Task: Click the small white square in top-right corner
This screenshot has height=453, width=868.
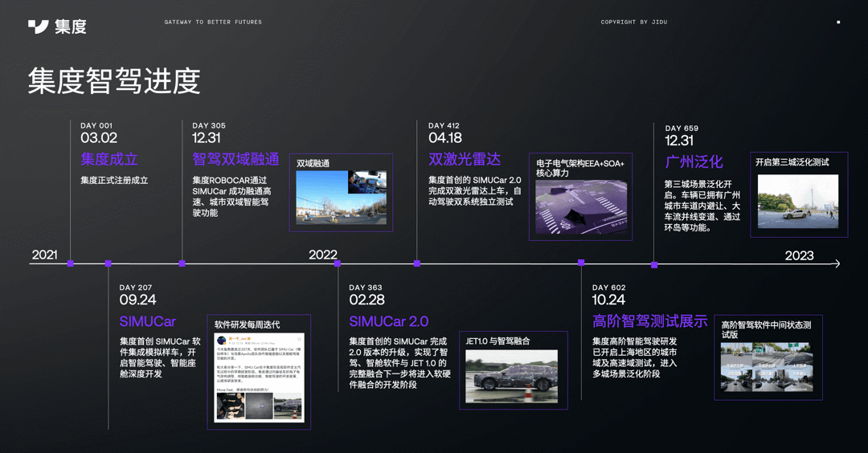Action: point(838,22)
